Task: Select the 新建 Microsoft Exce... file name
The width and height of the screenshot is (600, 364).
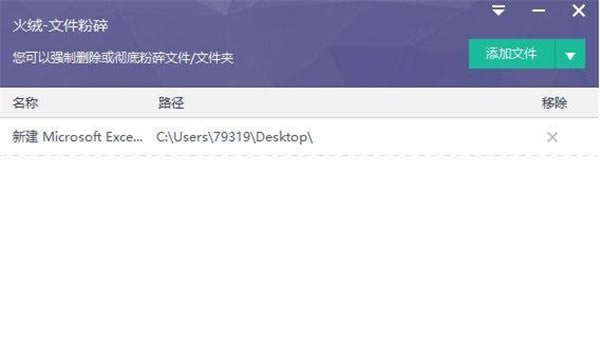Action: 78,137
